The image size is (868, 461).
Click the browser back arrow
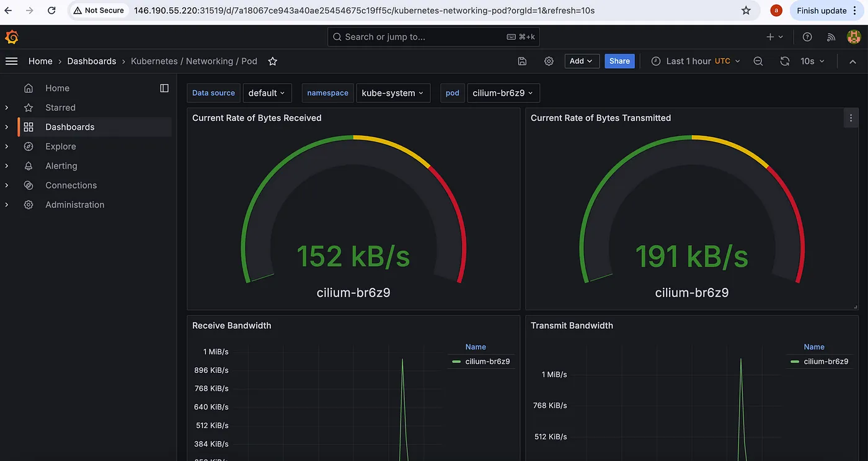tap(8, 11)
